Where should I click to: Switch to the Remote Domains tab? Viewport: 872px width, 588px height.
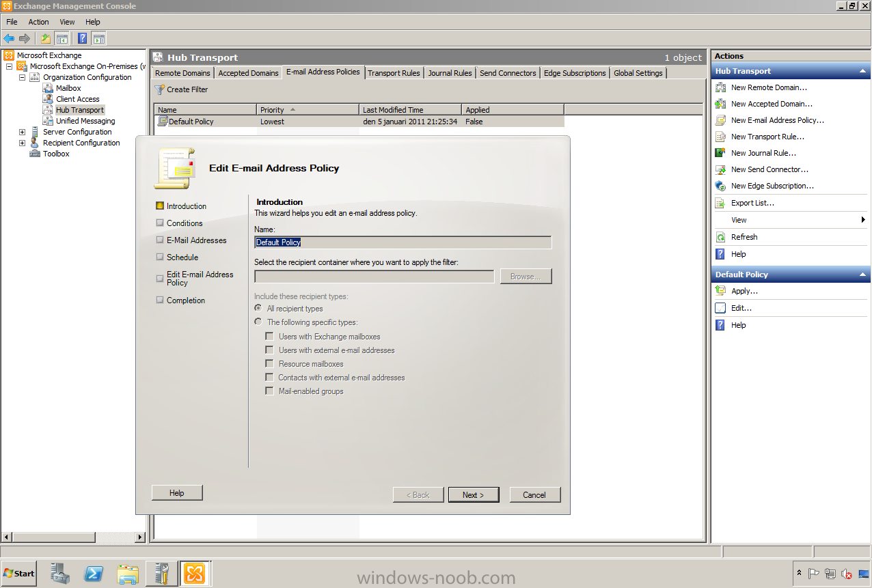coord(183,73)
